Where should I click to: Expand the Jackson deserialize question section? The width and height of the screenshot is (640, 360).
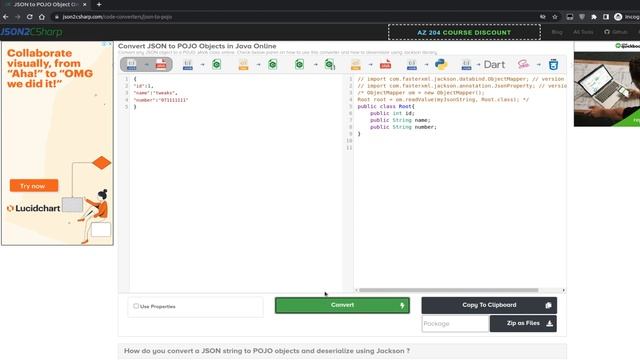(x=342, y=351)
